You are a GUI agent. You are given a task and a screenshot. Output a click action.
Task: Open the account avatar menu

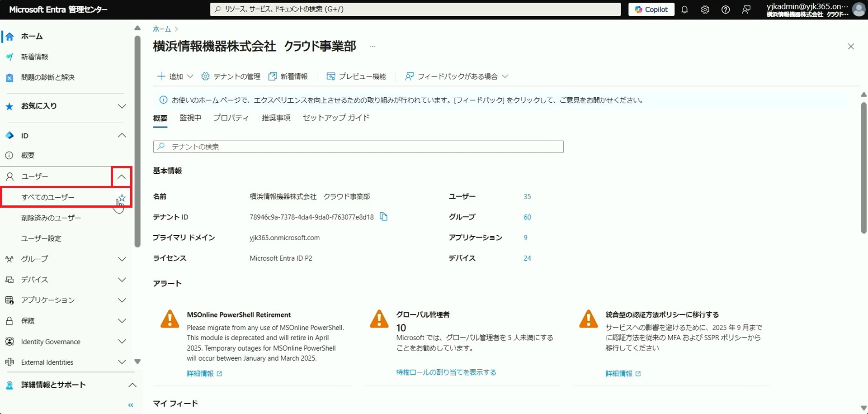coord(859,10)
